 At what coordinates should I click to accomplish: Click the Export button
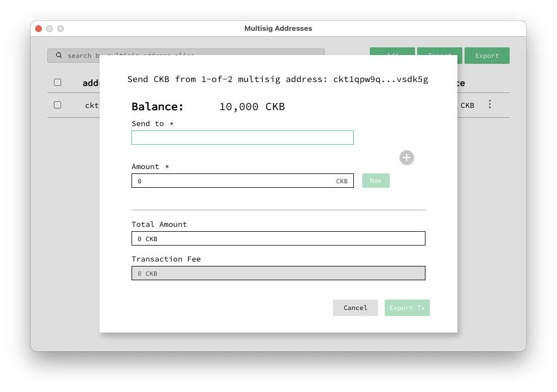487,55
